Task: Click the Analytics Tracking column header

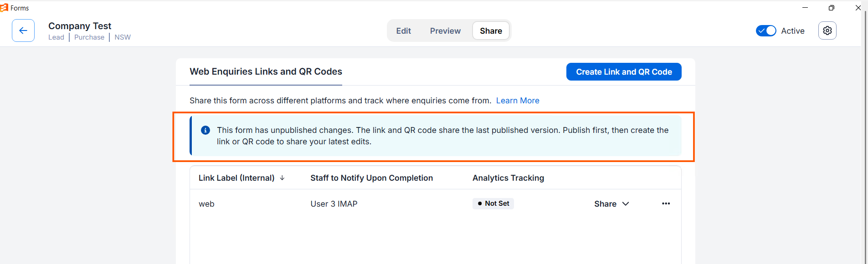Action: click(x=508, y=178)
